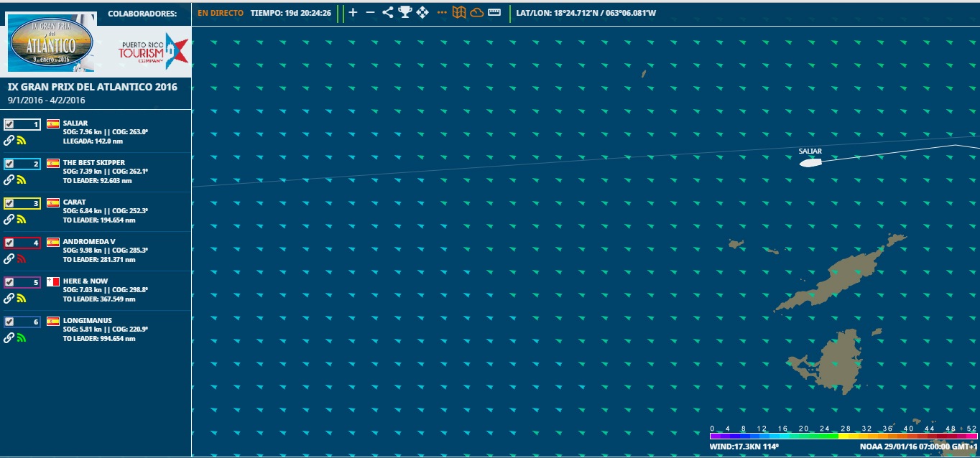Expand the orange three-dots more options
Screen dimensions: 980x458
(x=442, y=13)
